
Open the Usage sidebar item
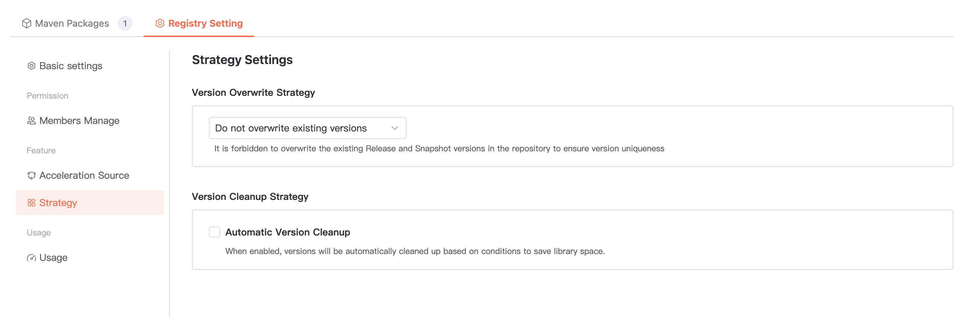point(53,258)
